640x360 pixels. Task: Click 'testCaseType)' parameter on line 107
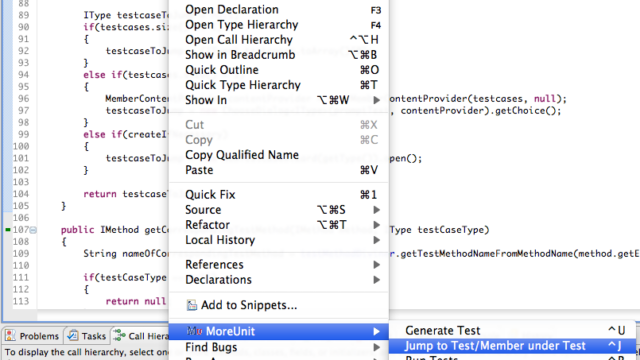tap(453, 230)
